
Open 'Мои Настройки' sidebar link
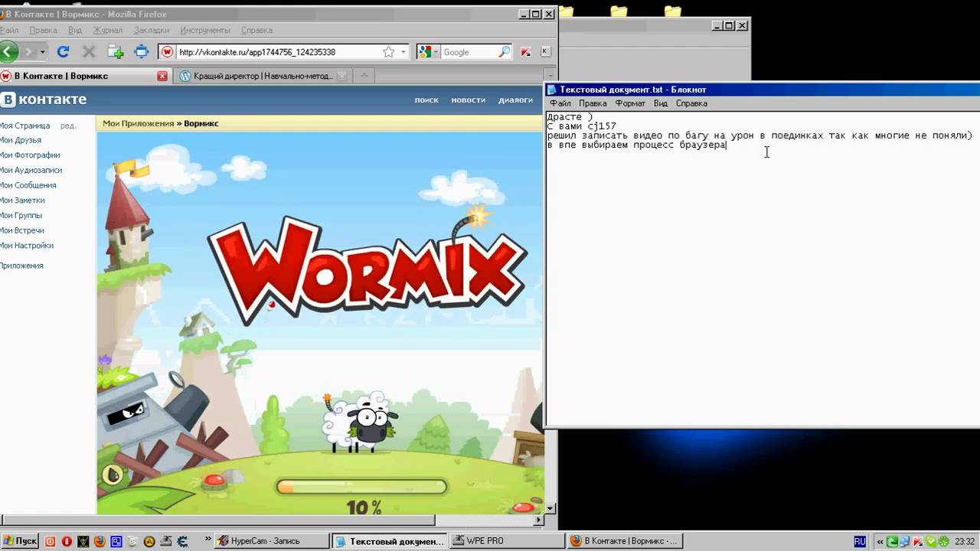tap(27, 246)
